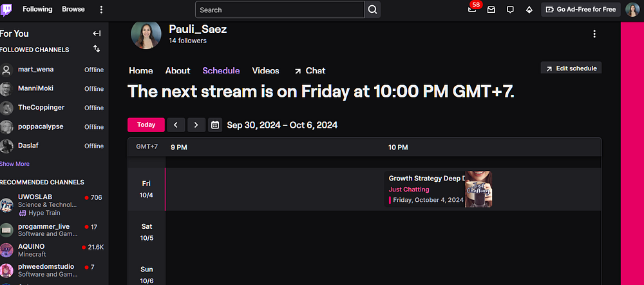644x285 pixels.
Task: Click RECOMMENDED CHANNELS heading
Action: point(42,182)
